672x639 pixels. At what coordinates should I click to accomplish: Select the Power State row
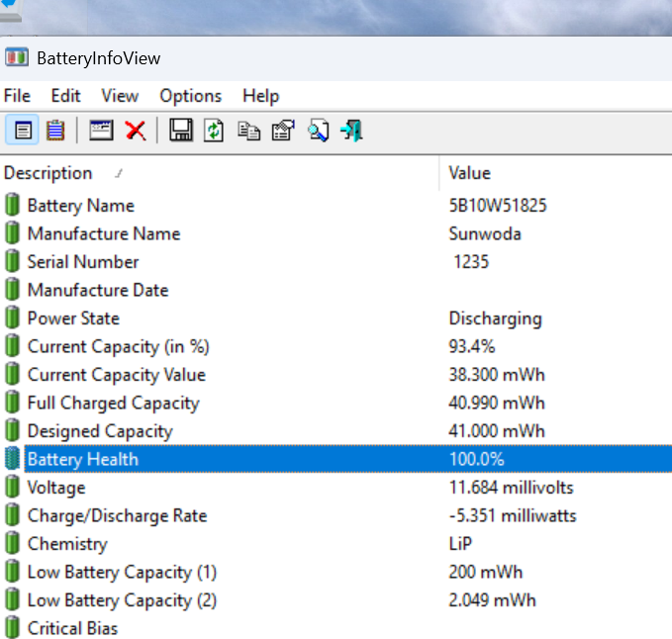click(336, 318)
